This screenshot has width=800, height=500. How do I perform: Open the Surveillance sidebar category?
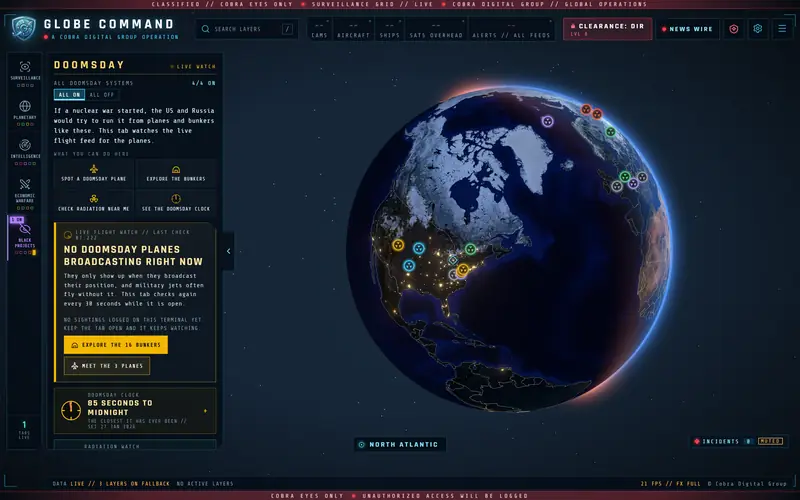click(x=24, y=73)
